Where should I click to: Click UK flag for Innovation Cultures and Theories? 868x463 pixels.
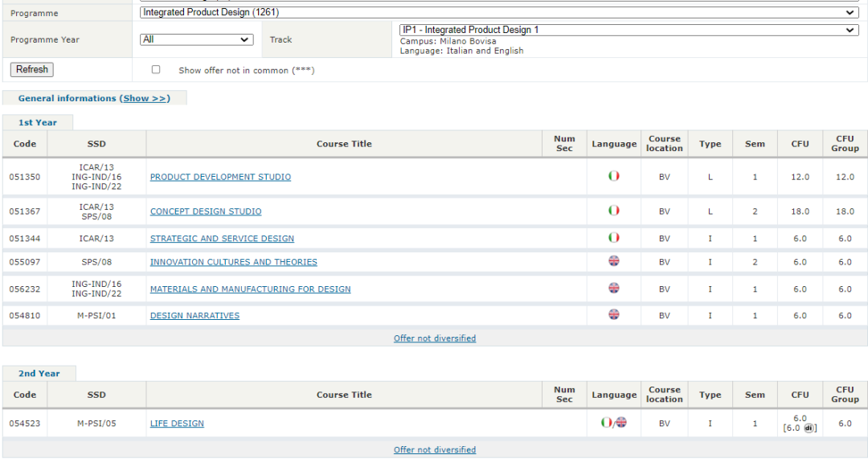(613, 261)
